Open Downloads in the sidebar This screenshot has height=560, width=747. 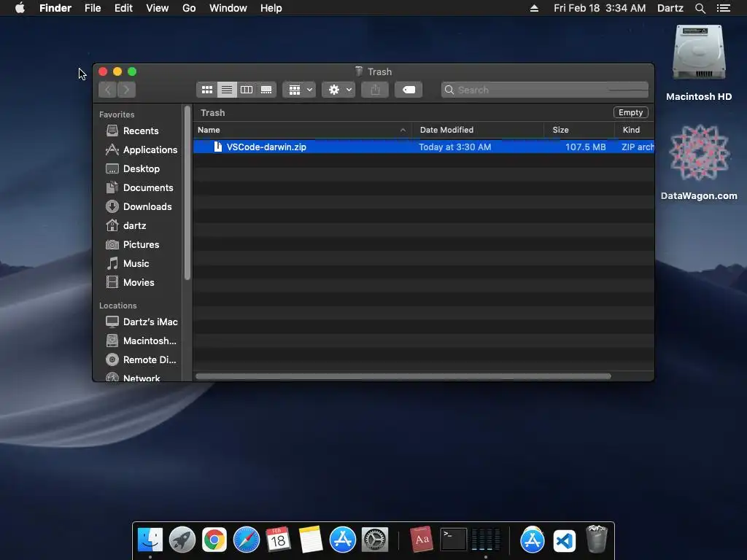[147, 206]
